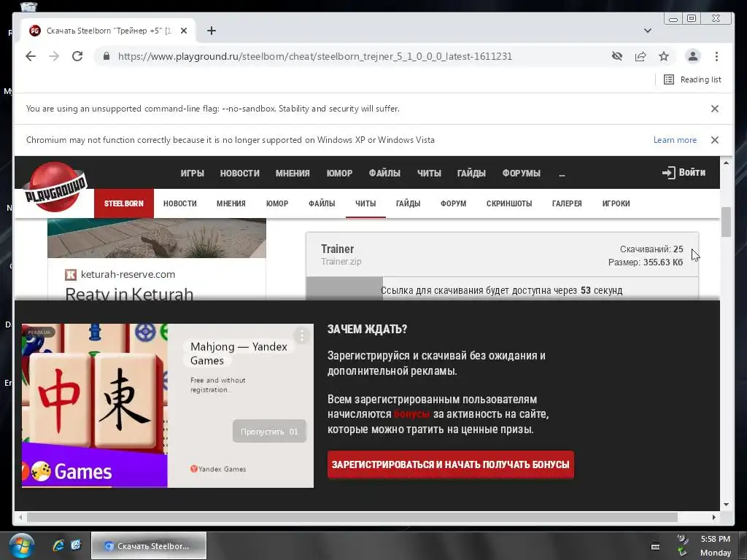This screenshot has width=747, height=560.
Task: Open the Recycle Bin desktop icon
Action: pyautogui.click(x=28, y=6)
